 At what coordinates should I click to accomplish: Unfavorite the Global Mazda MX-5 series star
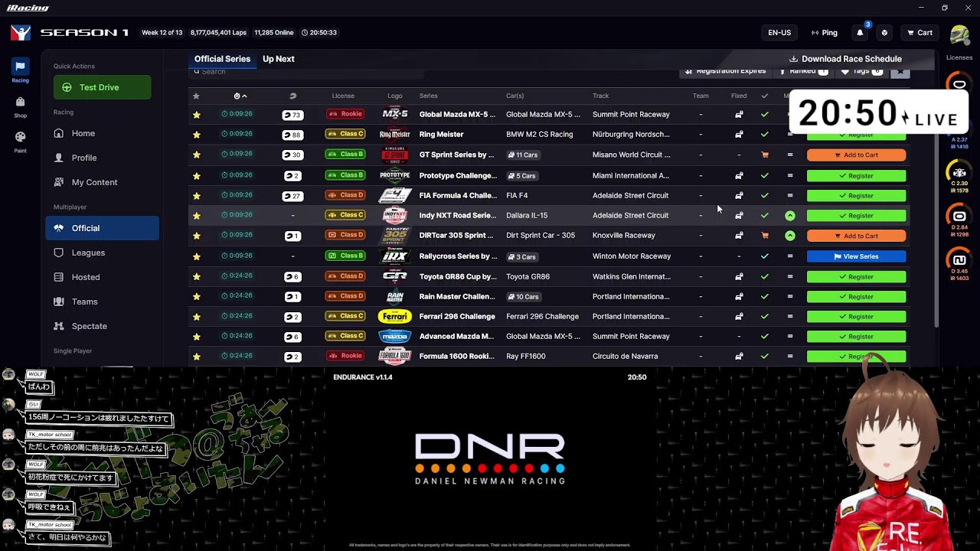pos(197,115)
